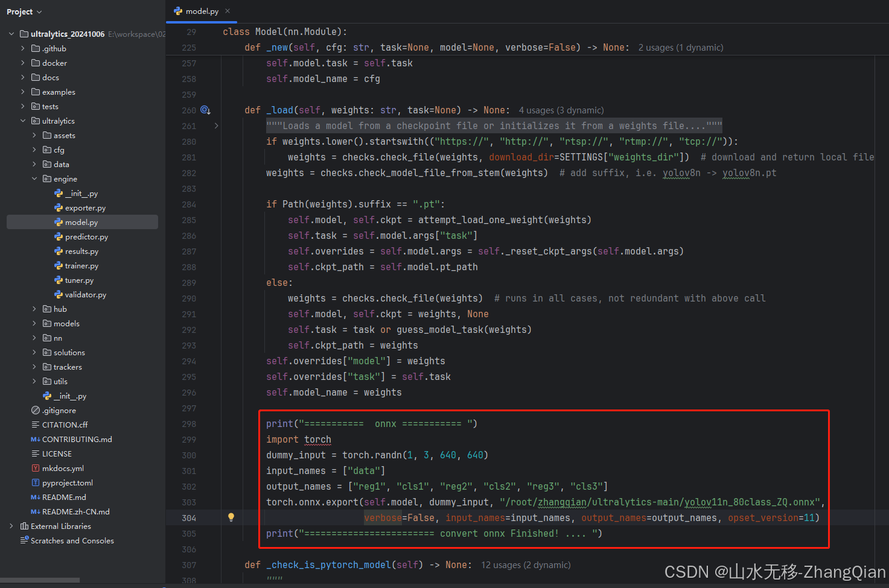Expand the examples folder chevron
The height and width of the screenshot is (588, 889).
23,92
